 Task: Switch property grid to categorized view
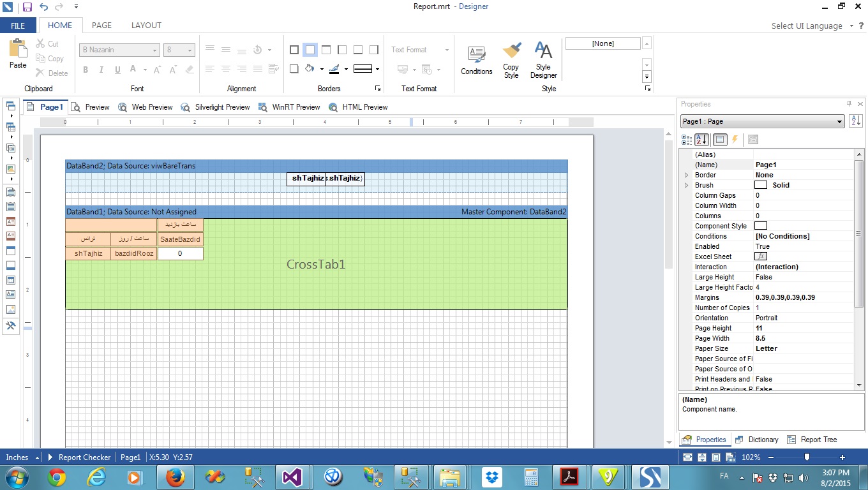point(687,139)
